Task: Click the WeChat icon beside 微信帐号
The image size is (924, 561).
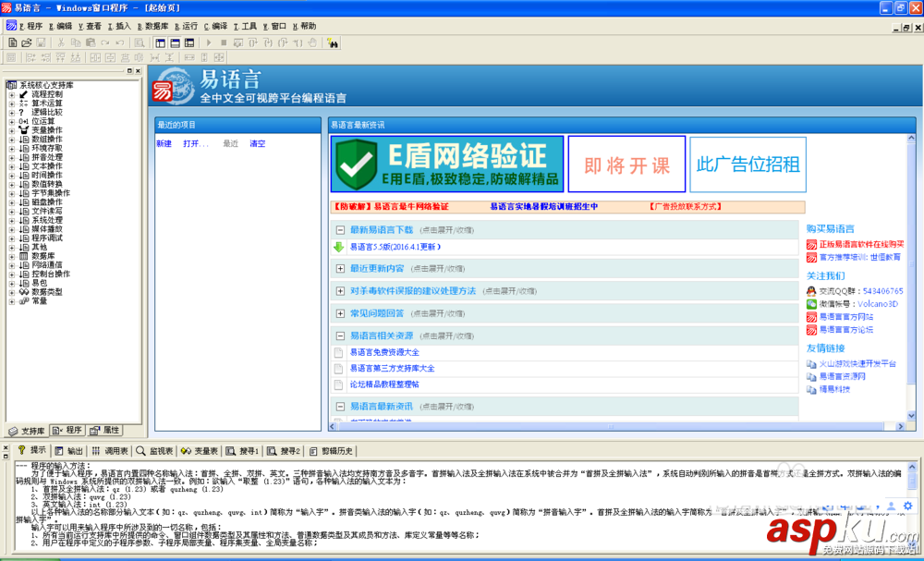Action: (811, 304)
